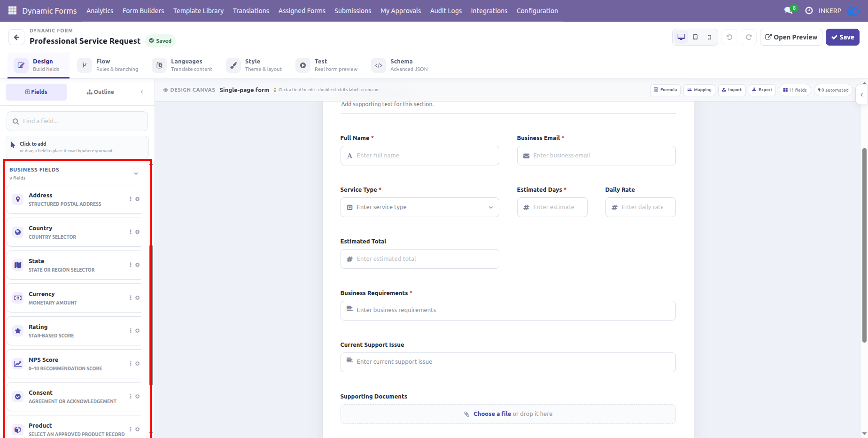The image size is (868, 438).
Task: Click the Rating star icon
Action: (x=18, y=331)
